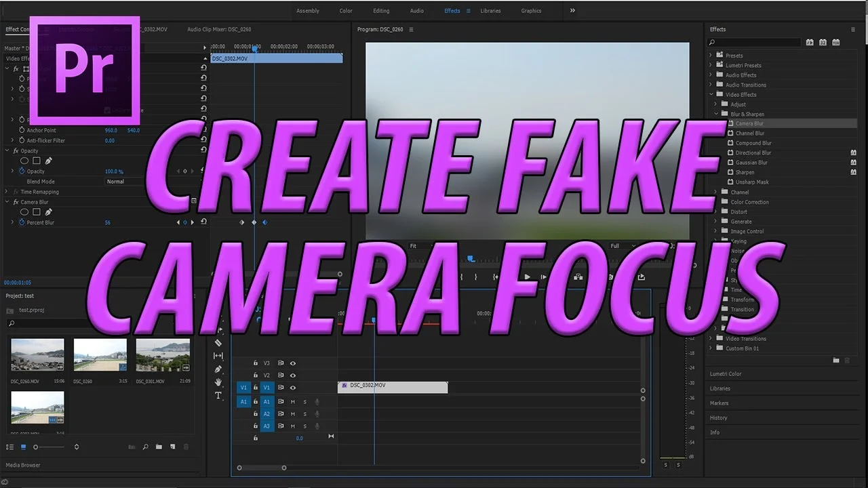
Task: Switch to the Audio workspace
Action: [x=417, y=11]
